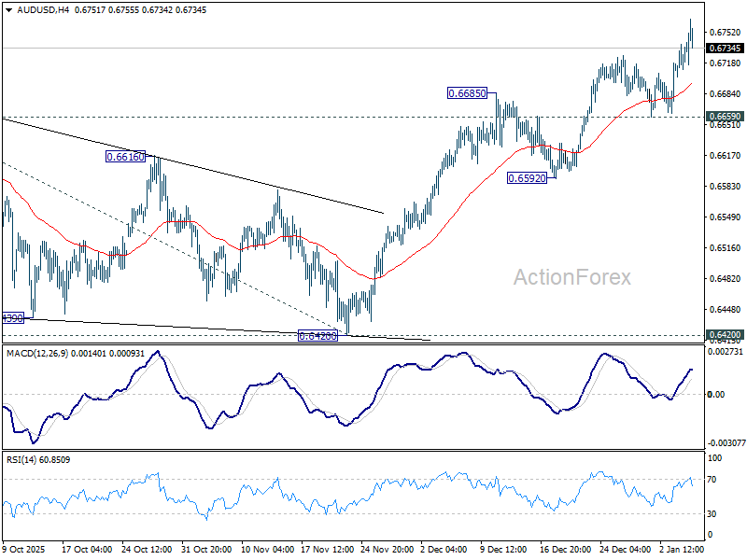Click the 0.67520 price axis value

[726, 33]
